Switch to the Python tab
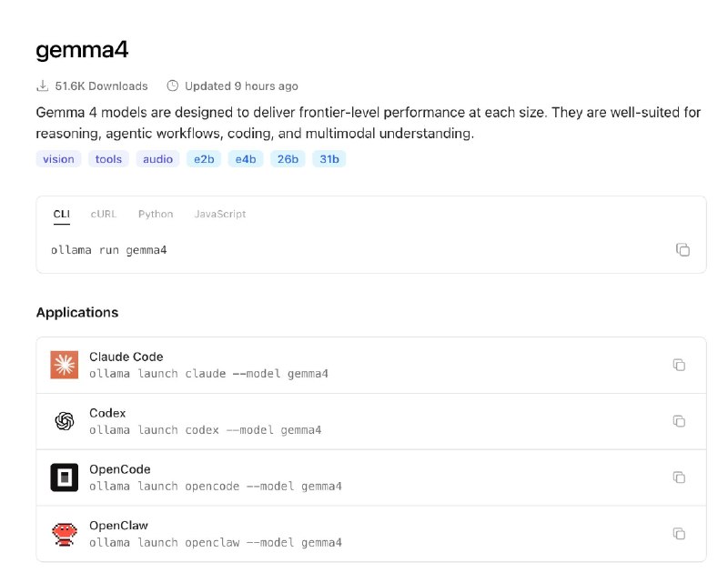 click(x=155, y=214)
